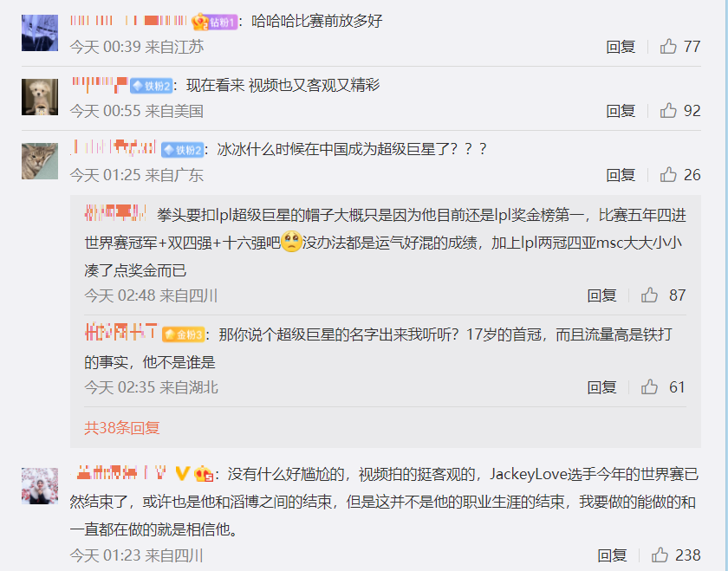The image size is (728, 571).
Task: Reply to the 02:48 sub-reply from 四川
Action: click(601, 295)
